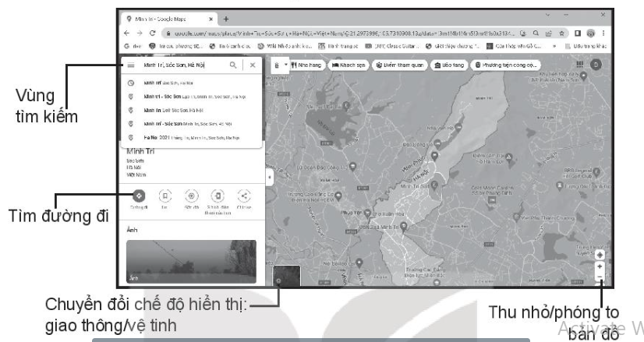Select the Khách sạn filter chip
This screenshot has height=342, width=644.
pyautogui.click(x=349, y=65)
